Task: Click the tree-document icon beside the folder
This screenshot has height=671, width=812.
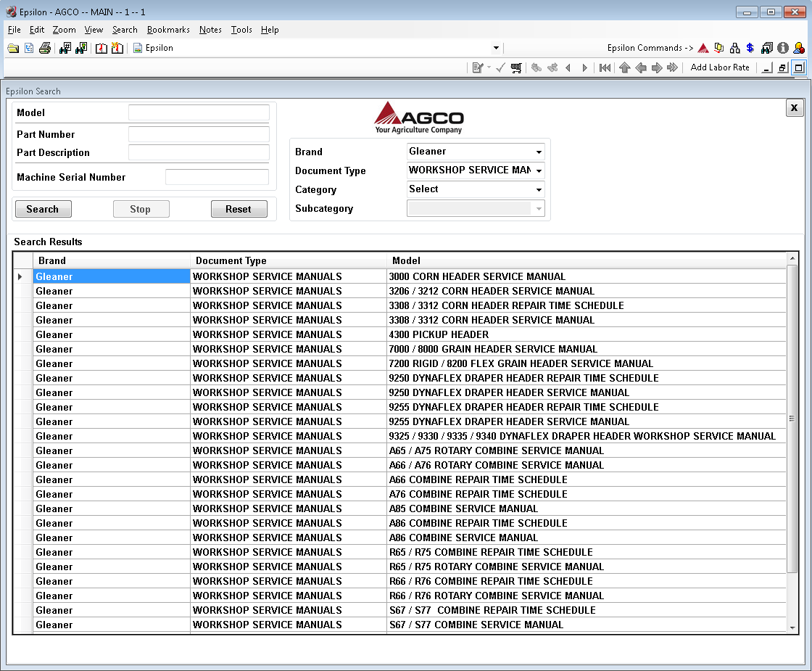Action: 29,48
